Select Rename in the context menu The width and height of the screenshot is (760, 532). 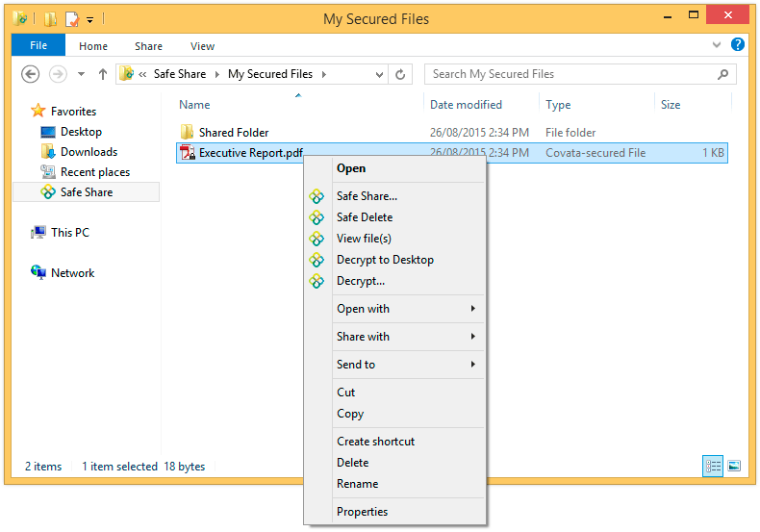(x=357, y=484)
